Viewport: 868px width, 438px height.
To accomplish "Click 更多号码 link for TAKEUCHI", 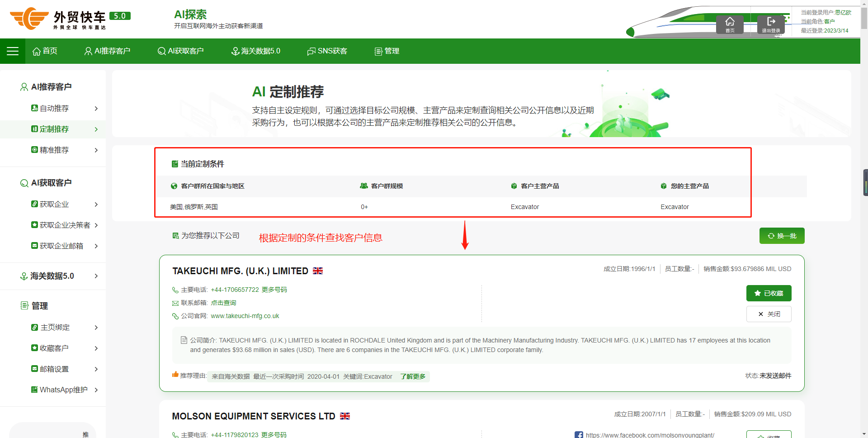I will click(274, 290).
